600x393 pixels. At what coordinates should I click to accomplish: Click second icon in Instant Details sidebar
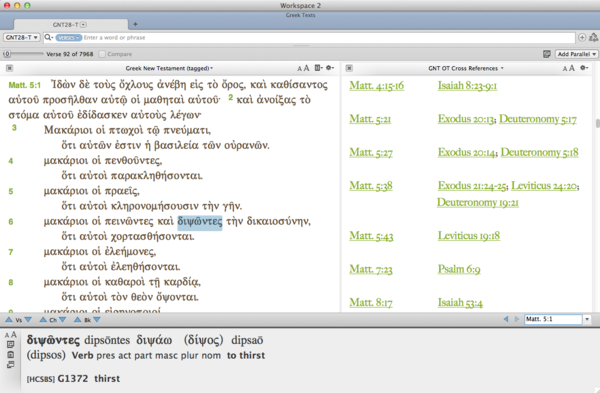point(11,355)
